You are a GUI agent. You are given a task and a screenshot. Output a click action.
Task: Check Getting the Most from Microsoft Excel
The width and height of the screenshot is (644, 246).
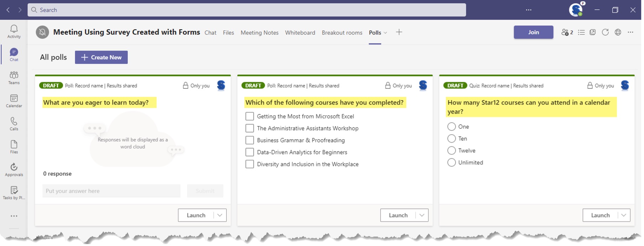point(250,116)
